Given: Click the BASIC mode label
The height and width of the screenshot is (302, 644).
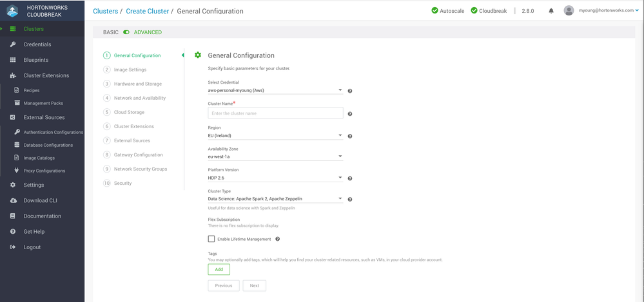Looking at the screenshot, I should pos(111,32).
